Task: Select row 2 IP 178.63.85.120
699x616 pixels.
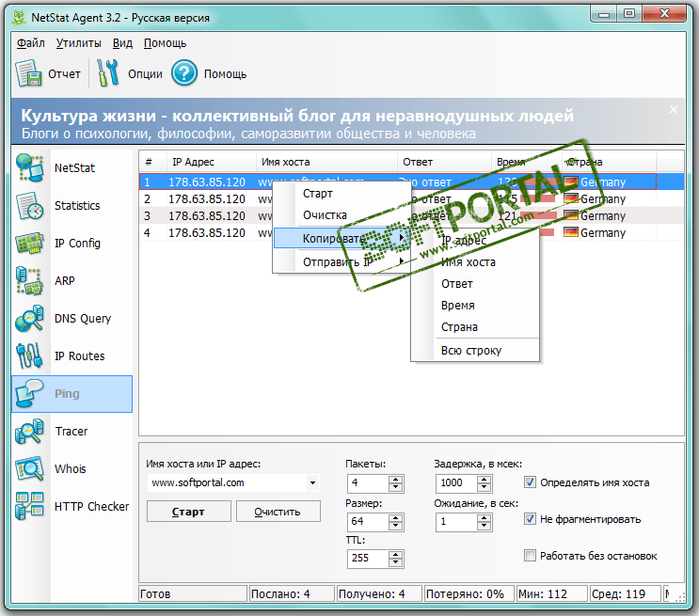Action: (207, 198)
